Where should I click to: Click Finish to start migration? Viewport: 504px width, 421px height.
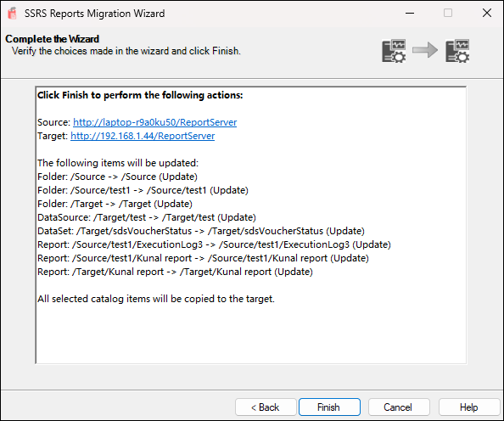[x=329, y=407]
